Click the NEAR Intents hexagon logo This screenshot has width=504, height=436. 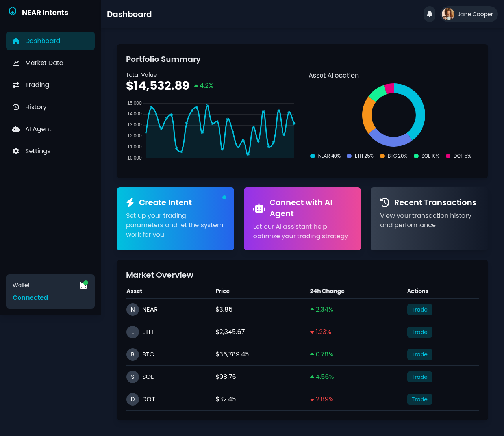13,11
